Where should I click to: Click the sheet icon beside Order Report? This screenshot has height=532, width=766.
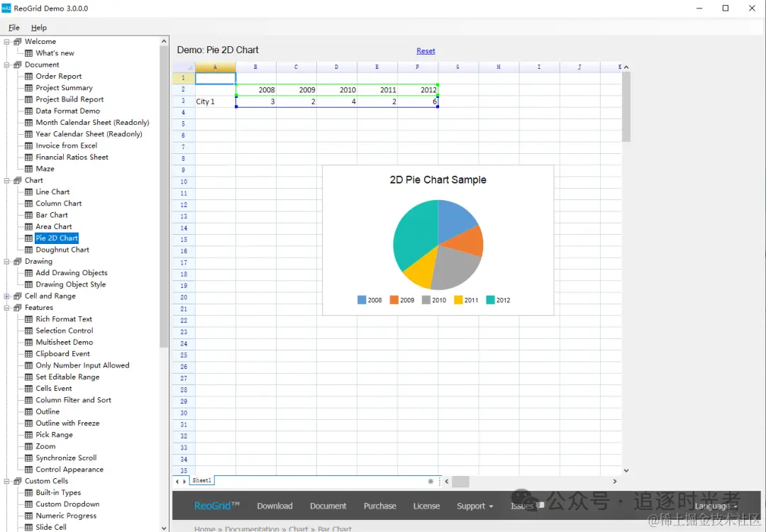pos(29,76)
